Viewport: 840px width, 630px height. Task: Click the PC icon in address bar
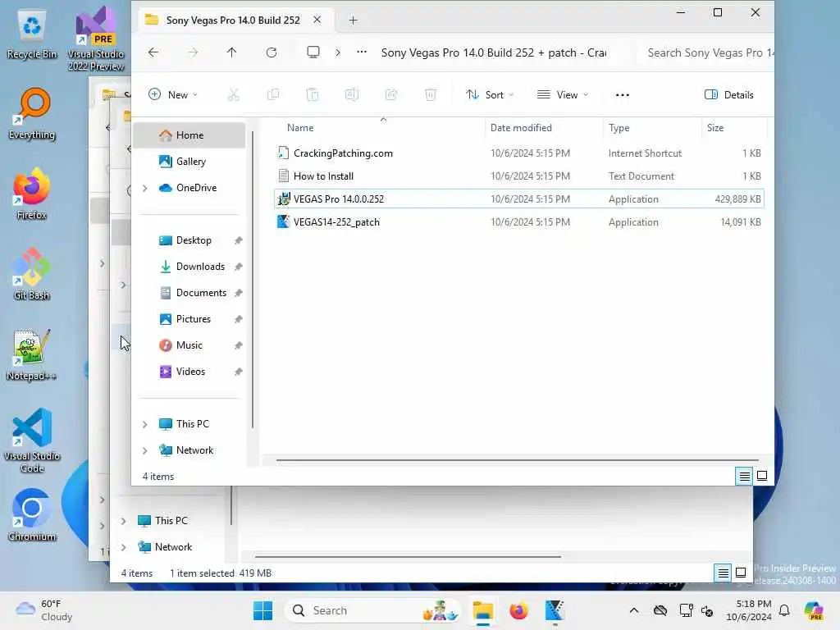tap(313, 52)
